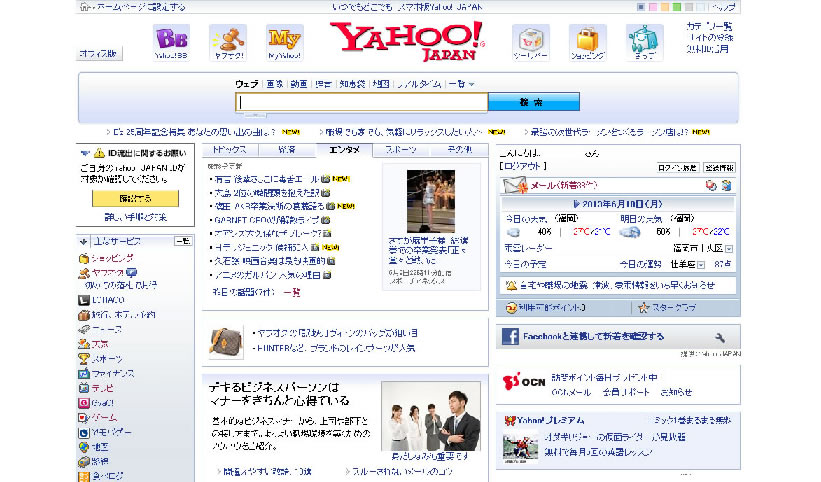Open the brown handbag thumbnail

226,342
